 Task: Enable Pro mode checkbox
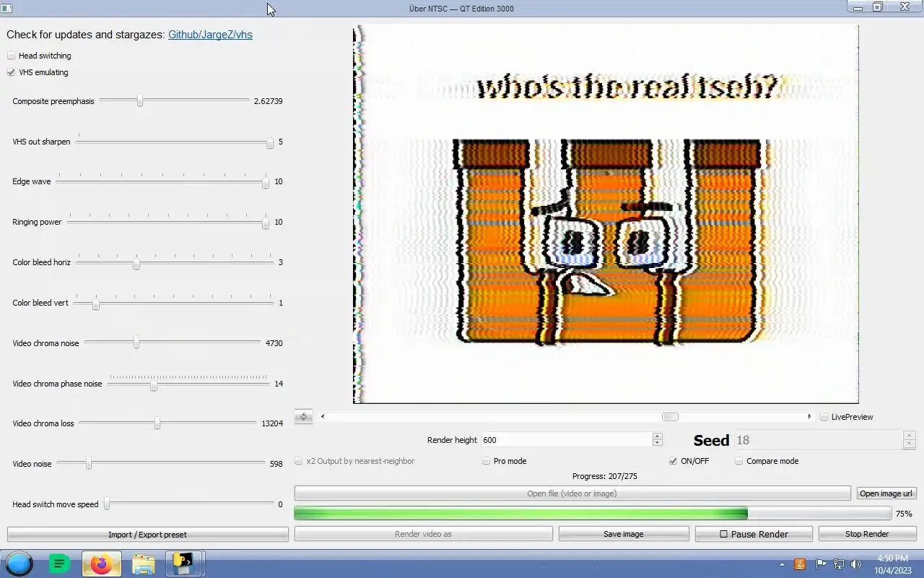(486, 461)
